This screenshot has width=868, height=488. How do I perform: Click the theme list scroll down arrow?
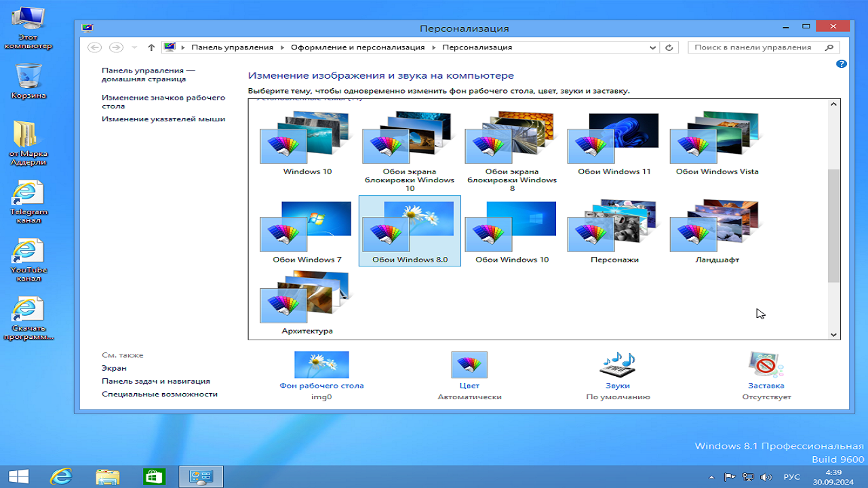834,334
